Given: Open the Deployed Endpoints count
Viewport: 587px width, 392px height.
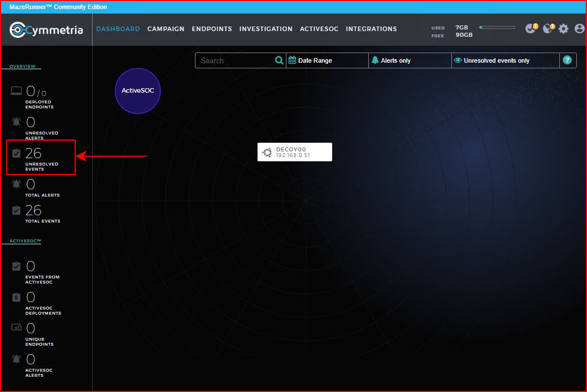Looking at the screenshot, I should click(36, 92).
